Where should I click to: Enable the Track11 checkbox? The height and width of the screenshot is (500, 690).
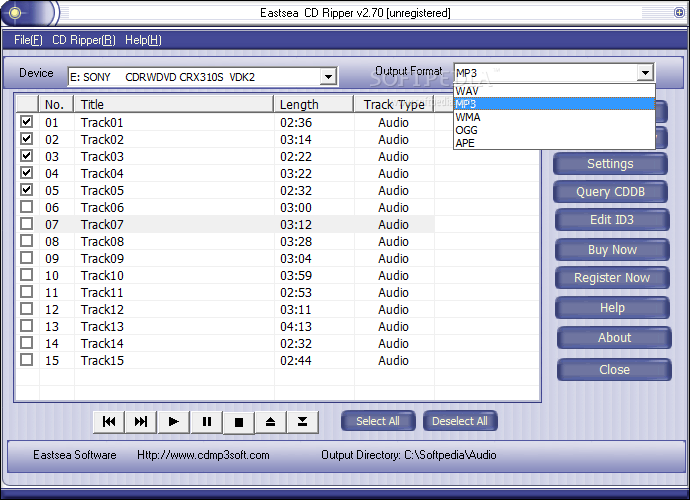[26, 292]
